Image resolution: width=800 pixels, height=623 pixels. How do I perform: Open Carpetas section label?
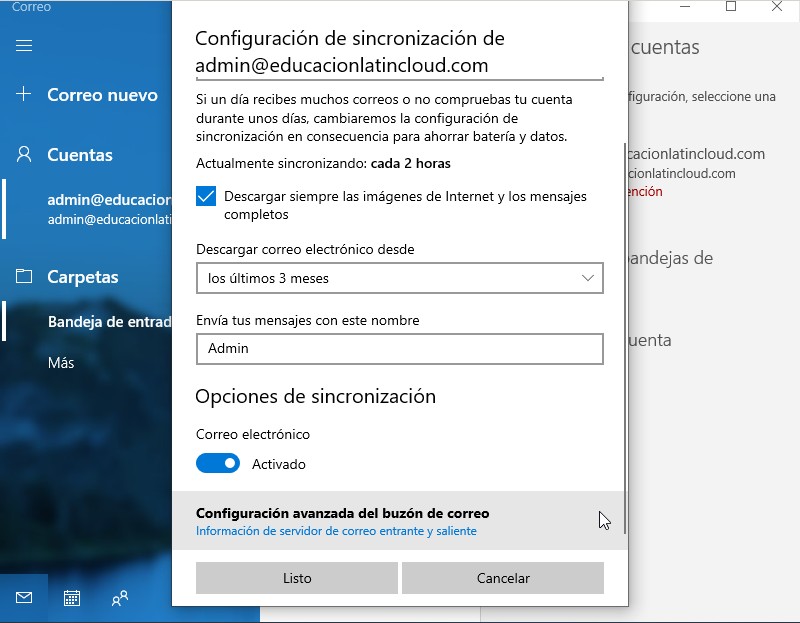click(x=83, y=277)
